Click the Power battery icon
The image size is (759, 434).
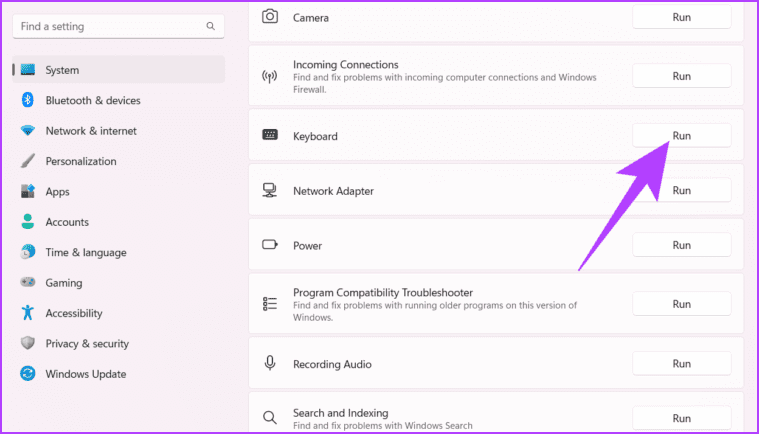pos(270,244)
